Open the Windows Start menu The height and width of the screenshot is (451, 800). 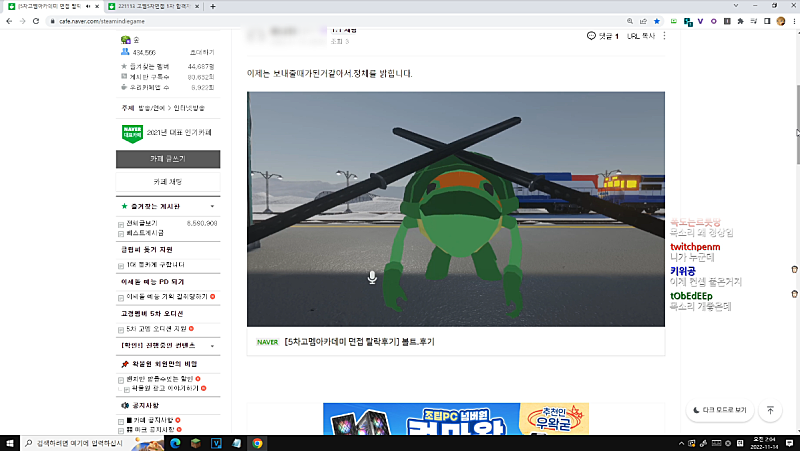(x=10, y=443)
